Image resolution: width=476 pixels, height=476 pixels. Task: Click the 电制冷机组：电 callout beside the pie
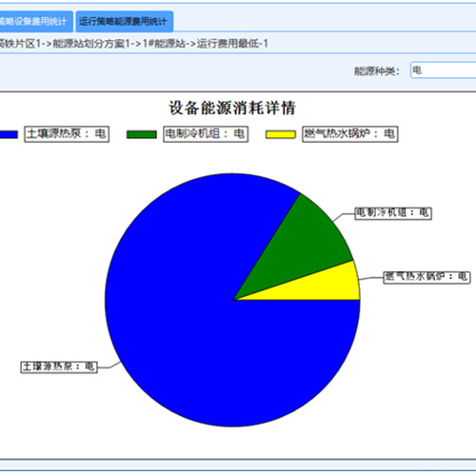point(393,213)
